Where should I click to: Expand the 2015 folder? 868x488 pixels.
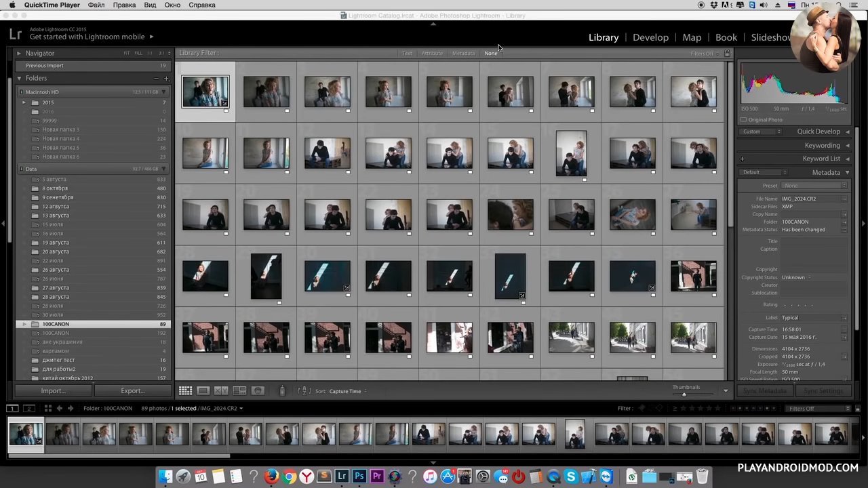[24, 103]
